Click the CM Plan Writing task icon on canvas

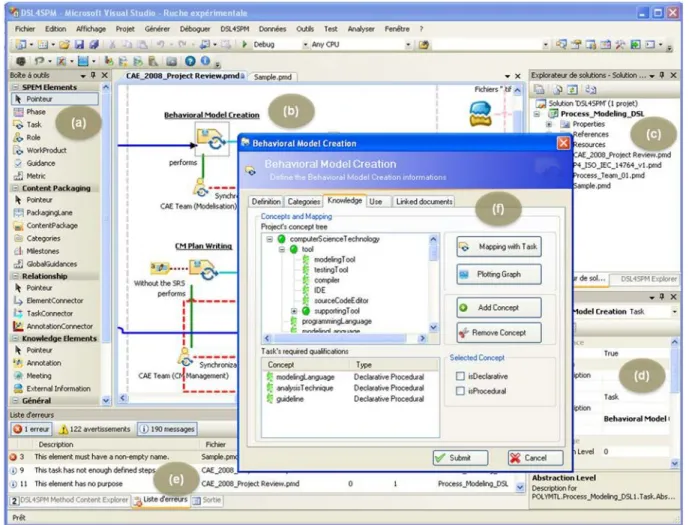[x=203, y=269]
